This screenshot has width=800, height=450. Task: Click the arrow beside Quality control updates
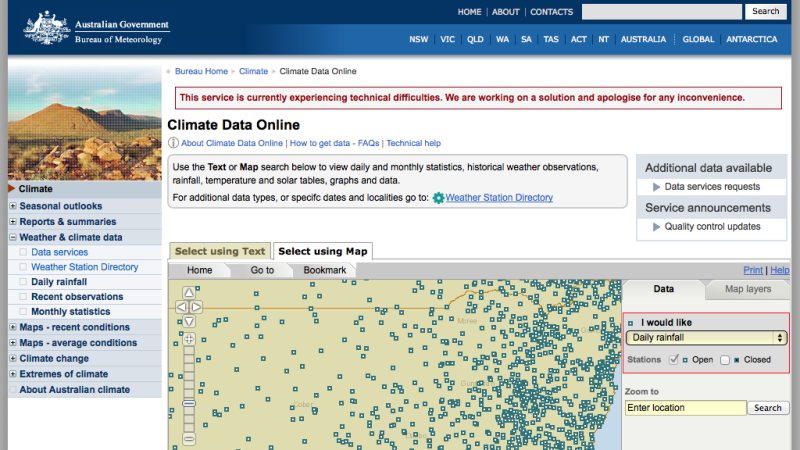point(656,227)
